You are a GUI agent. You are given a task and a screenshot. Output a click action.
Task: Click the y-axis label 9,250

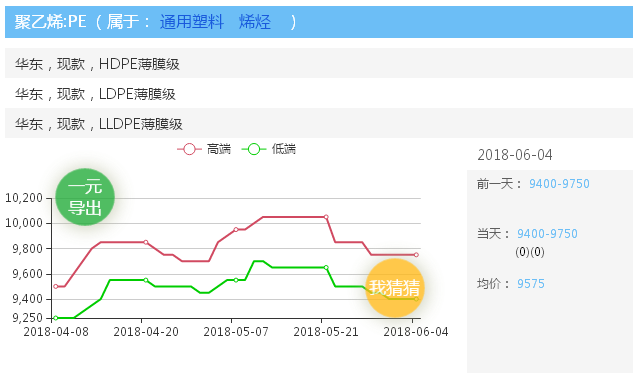pos(27,318)
